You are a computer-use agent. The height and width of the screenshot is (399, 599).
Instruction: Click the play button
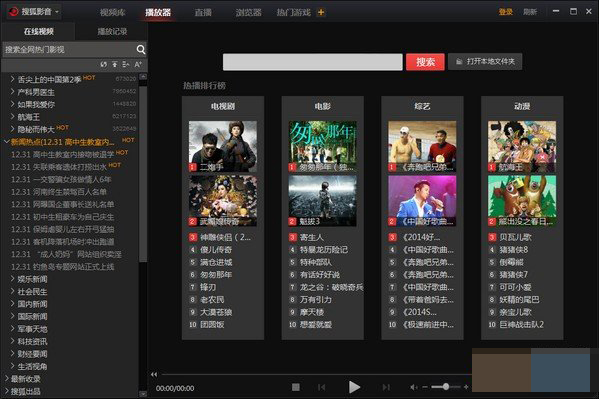pyautogui.click(x=354, y=387)
